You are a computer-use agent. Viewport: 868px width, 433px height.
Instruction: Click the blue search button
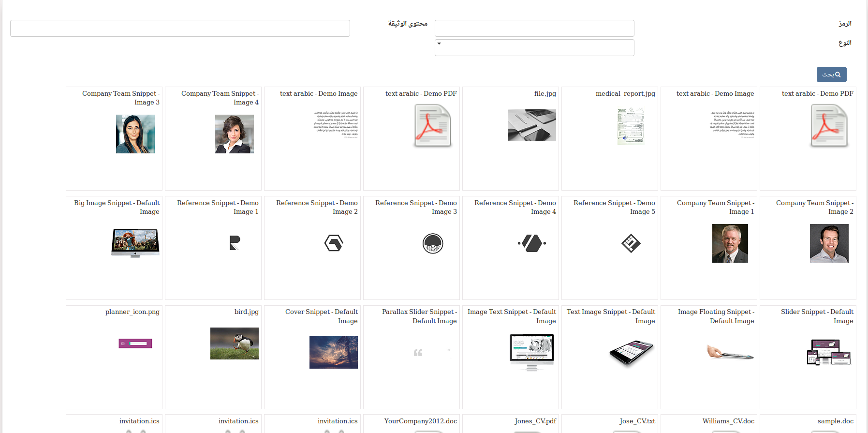(x=831, y=75)
